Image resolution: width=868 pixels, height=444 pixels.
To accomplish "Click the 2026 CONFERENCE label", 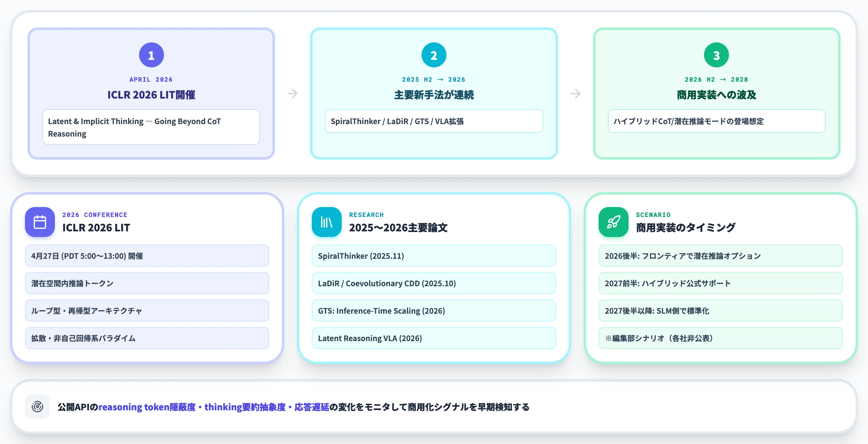I will (x=95, y=215).
